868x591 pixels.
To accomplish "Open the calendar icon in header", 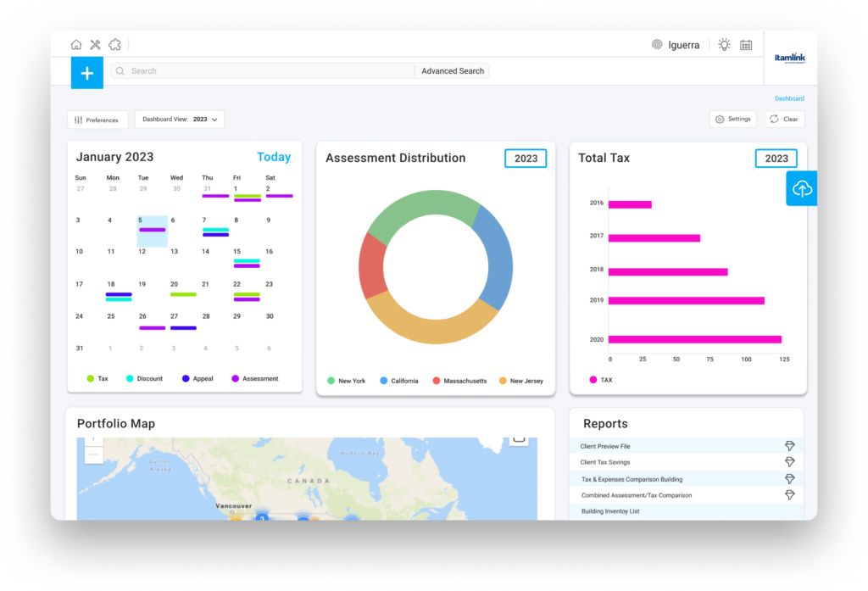I will (746, 45).
